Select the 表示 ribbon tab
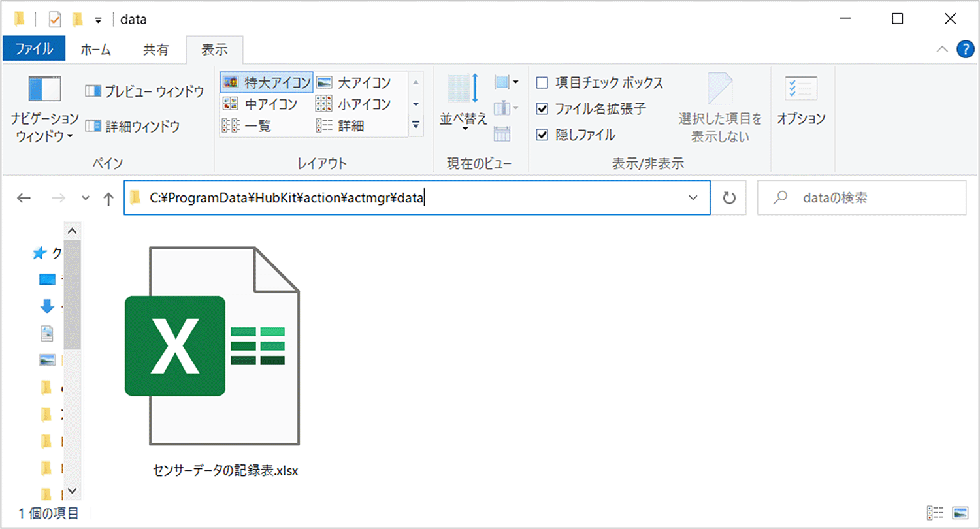Screen dimensions: 980x529 pyautogui.click(x=214, y=49)
